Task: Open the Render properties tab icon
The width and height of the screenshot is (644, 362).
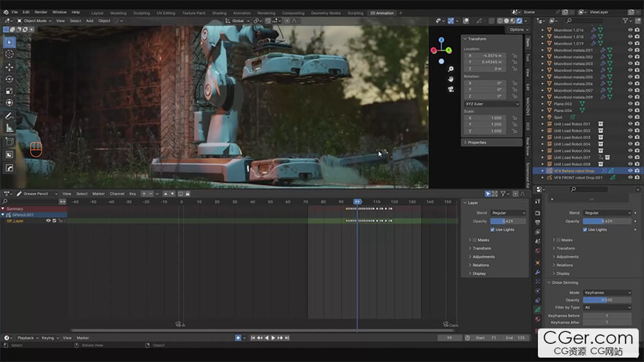Action: (x=538, y=213)
